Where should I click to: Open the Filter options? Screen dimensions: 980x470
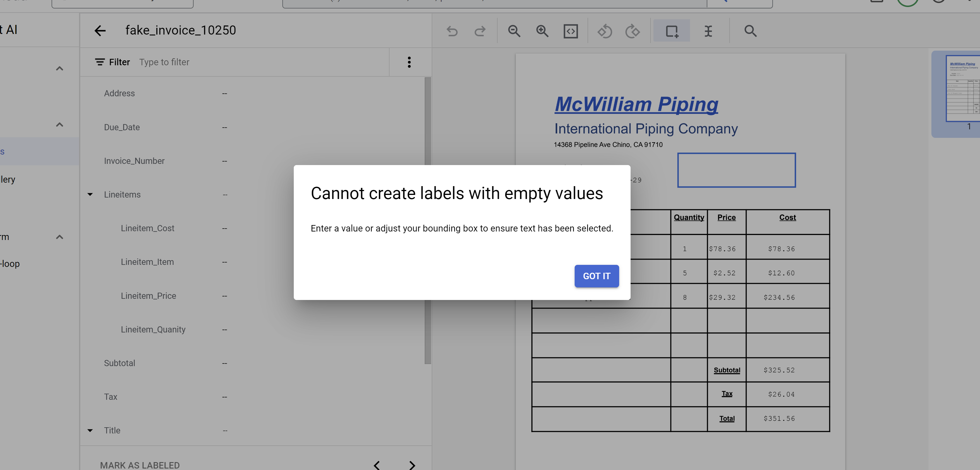(x=112, y=61)
